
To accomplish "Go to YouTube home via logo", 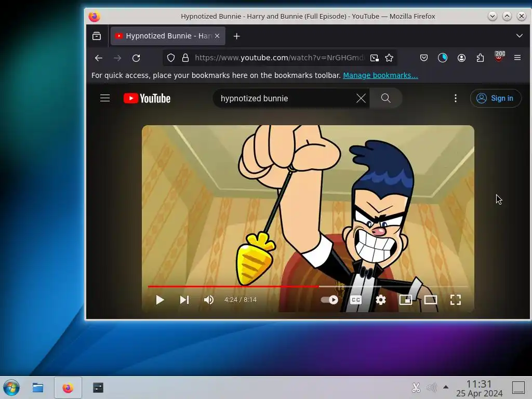I will coord(147,98).
